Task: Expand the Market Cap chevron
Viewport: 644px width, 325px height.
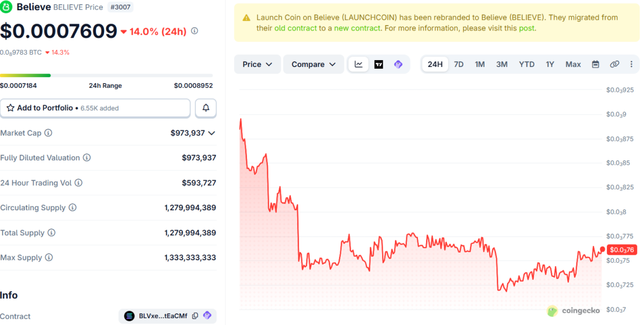Action: tap(211, 133)
